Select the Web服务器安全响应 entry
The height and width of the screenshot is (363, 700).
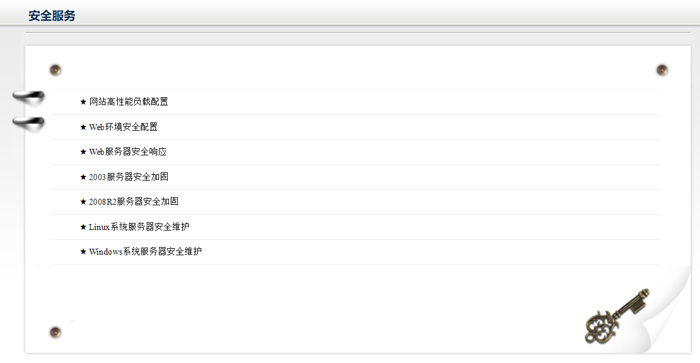128,152
